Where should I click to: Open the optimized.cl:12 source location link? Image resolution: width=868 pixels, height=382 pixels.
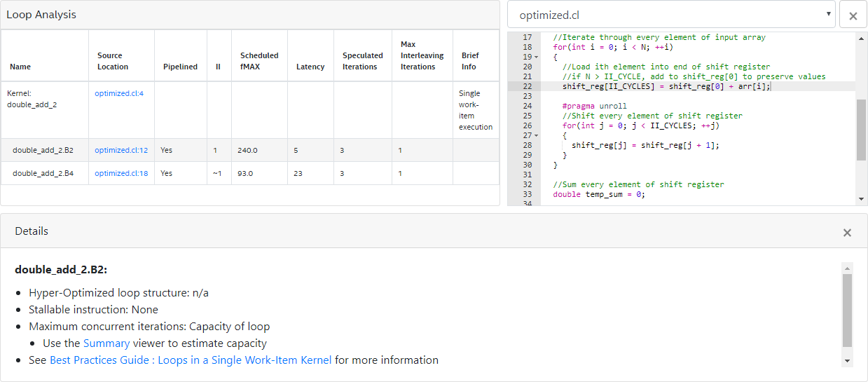click(121, 150)
